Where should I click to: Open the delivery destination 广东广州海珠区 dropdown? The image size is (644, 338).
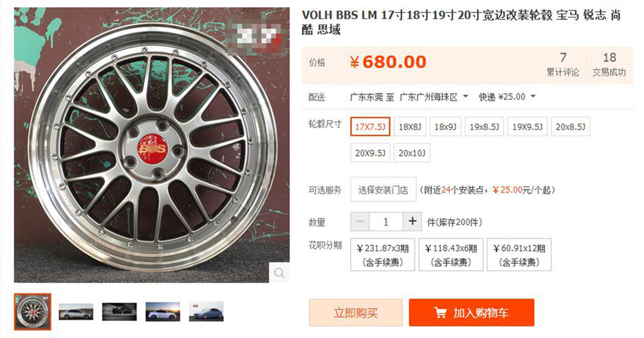[434, 97]
